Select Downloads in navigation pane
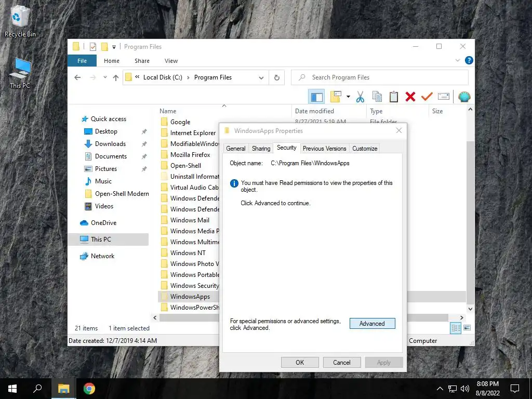This screenshot has width=532, height=399. 110,144
